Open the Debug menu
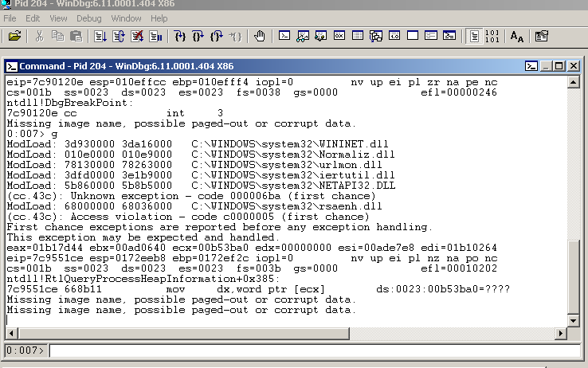This screenshot has height=368, width=588. [x=88, y=18]
